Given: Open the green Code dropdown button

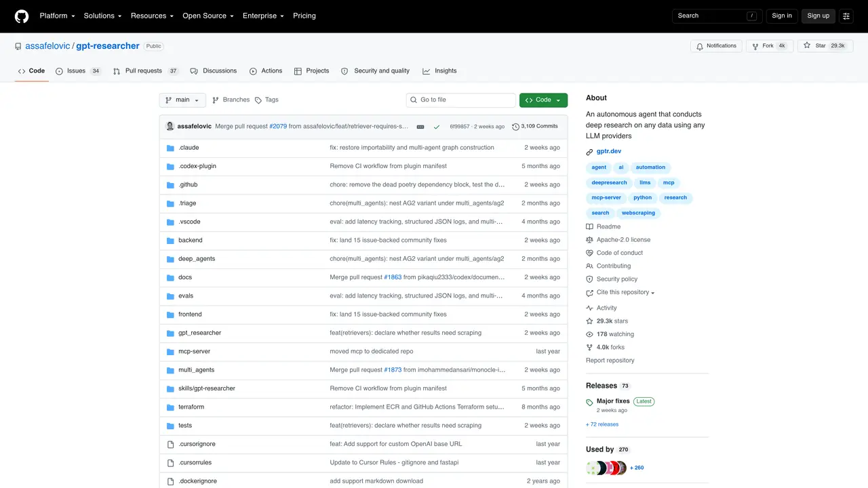Looking at the screenshot, I should click(543, 100).
